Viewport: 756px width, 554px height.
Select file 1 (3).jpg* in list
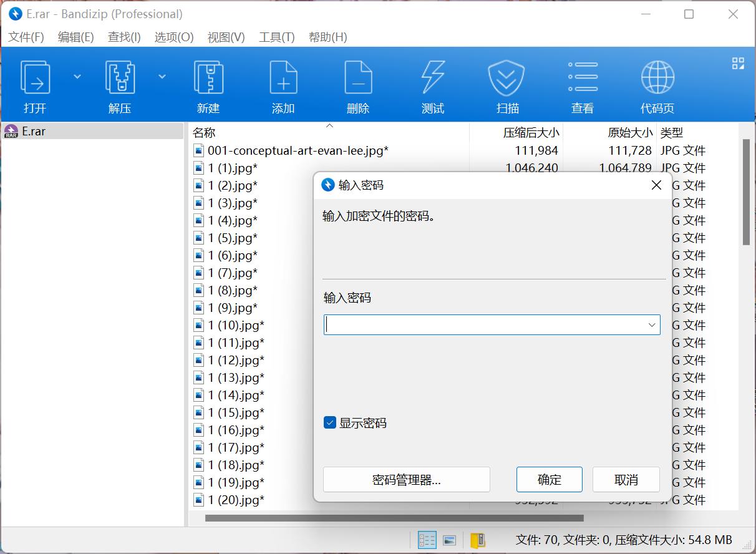click(233, 203)
